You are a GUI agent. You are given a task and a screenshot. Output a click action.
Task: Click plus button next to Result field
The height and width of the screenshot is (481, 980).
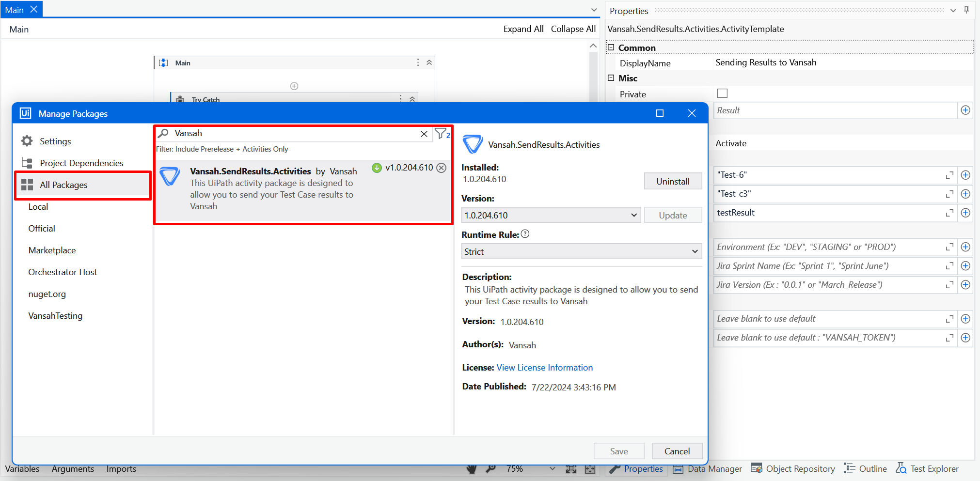pyautogui.click(x=965, y=110)
